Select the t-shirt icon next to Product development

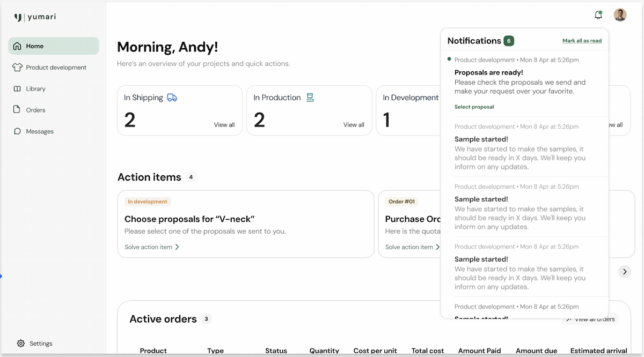(17, 67)
